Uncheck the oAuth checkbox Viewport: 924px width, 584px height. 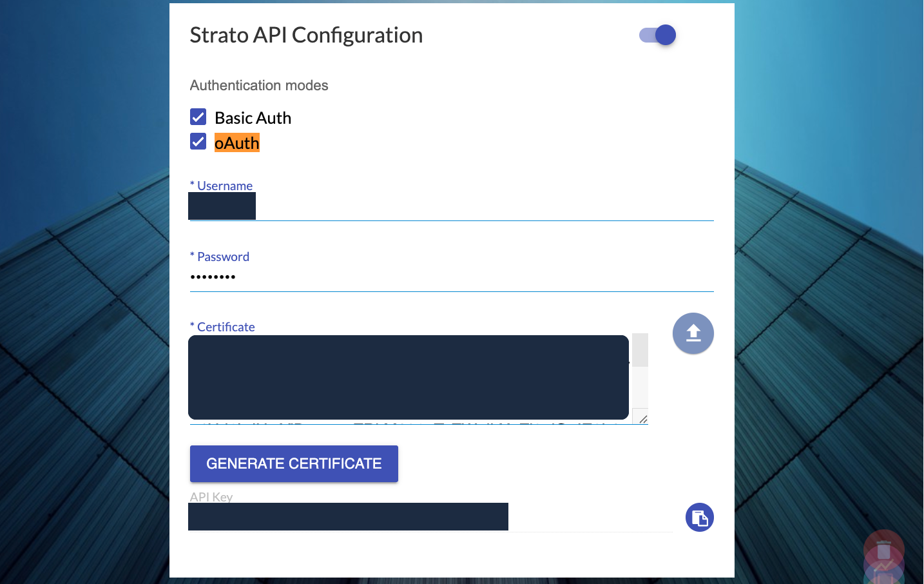198,142
